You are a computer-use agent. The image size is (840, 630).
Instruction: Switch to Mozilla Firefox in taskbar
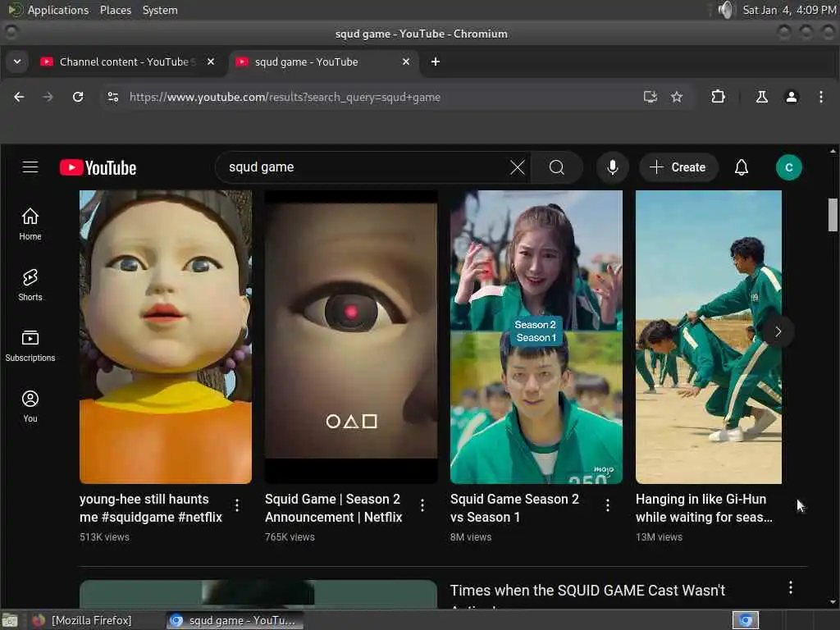[x=83, y=620]
